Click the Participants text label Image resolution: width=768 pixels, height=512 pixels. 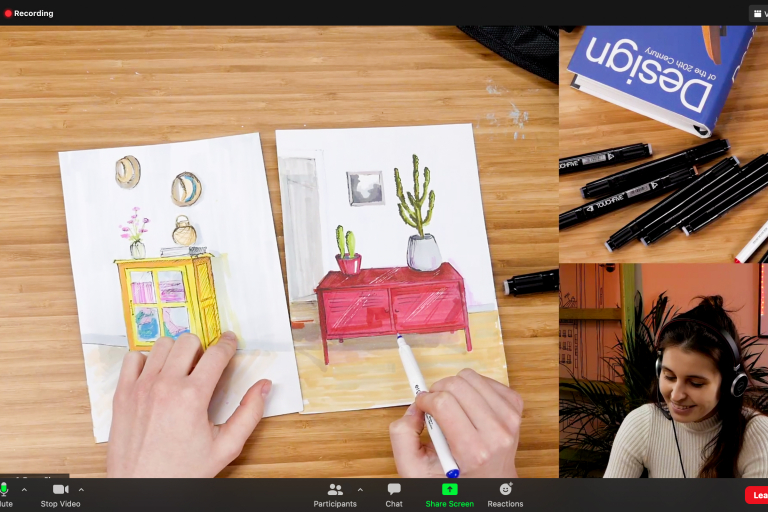[x=335, y=504]
